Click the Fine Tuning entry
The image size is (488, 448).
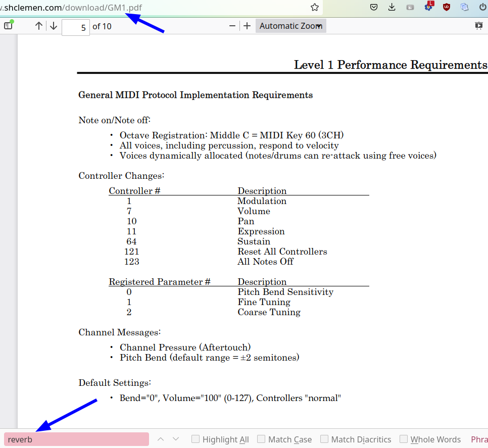pos(264,302)
